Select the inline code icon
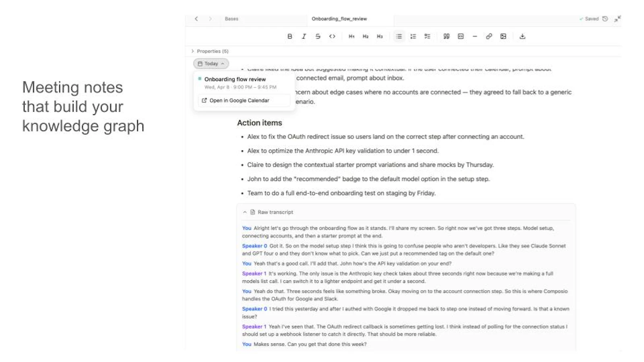Image resolution: width=644 pixels, height=362 pixels. click(x=332, y=36)
